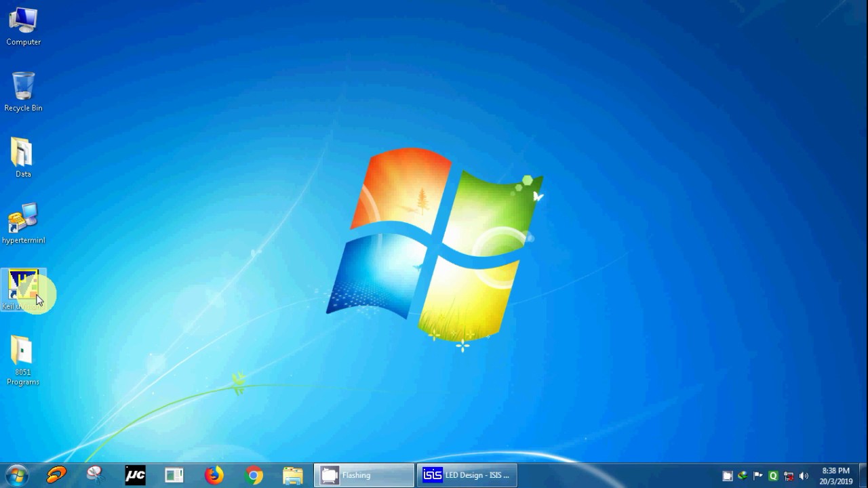Select the 8051 Programs folder icon
The width and height of the screenshot is (868, 488).
[23, 361]
